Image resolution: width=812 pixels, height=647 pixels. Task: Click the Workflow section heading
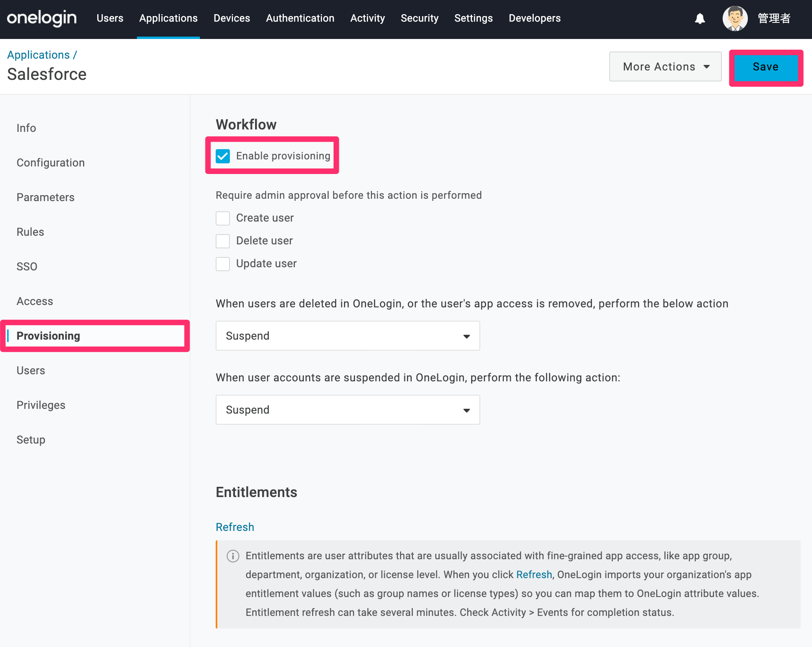(246, 124)
